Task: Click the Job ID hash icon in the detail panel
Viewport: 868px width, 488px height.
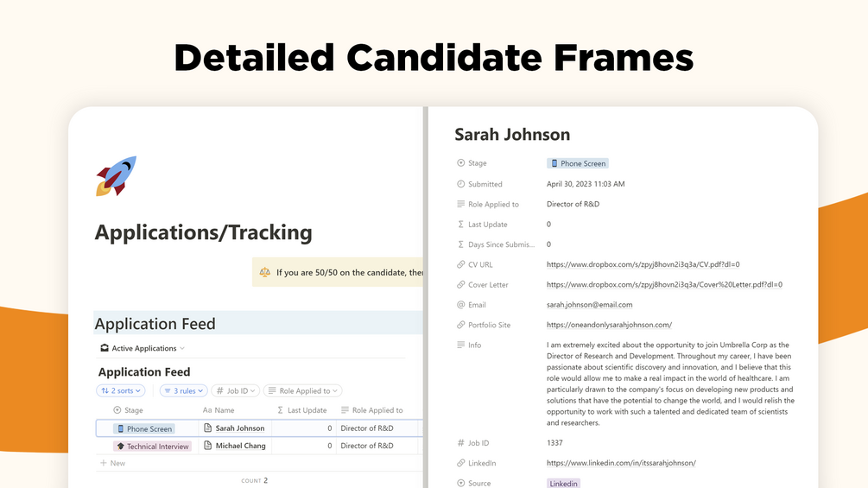Action: 460,443
